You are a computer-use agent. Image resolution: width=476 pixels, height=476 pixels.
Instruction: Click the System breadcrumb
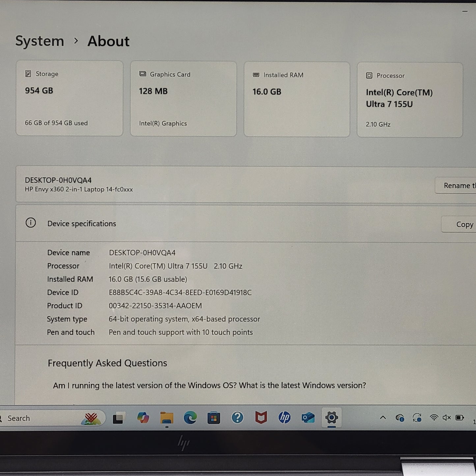coord(39,41)
